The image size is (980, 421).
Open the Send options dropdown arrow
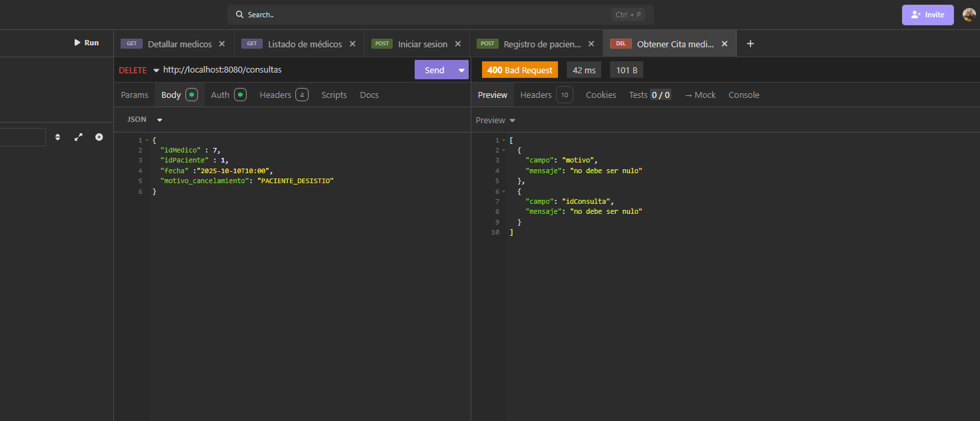coord(461,70)
